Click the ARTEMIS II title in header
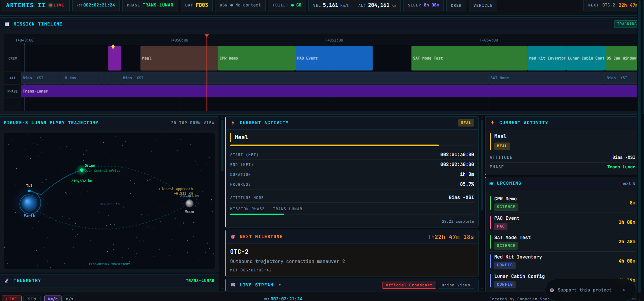This screenshot has height=301, width=644. click(x=25, y=5)
